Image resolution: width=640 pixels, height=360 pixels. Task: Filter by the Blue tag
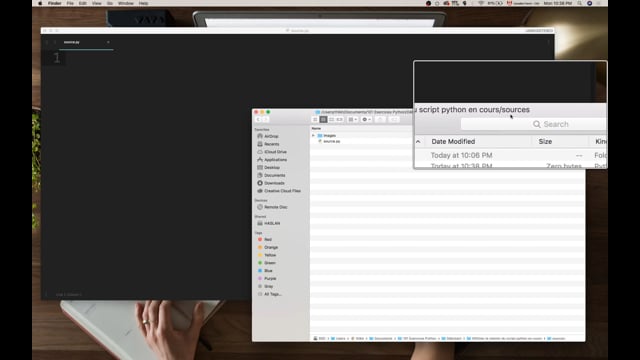tap(265, 271)
